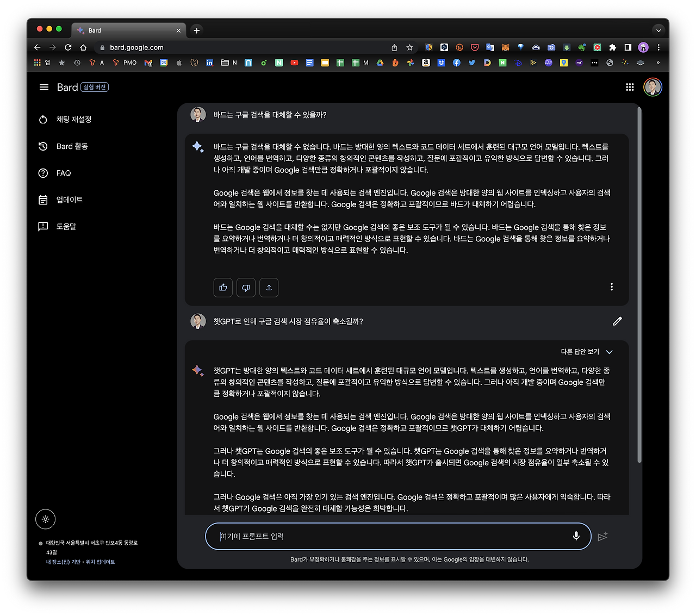
Task: Send the prompt using the paper-plane icon
Action: click(602, 536)
